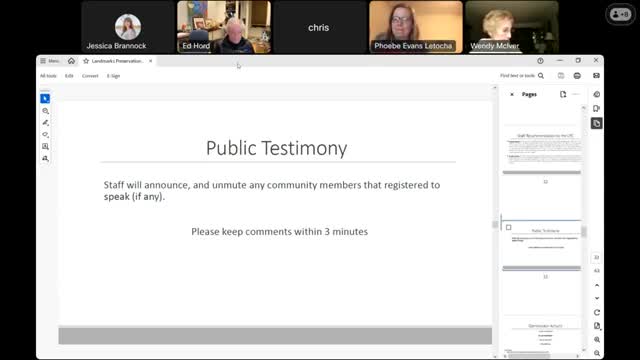
Task: Go to previous page with up chevron
Action: [597, 285]
